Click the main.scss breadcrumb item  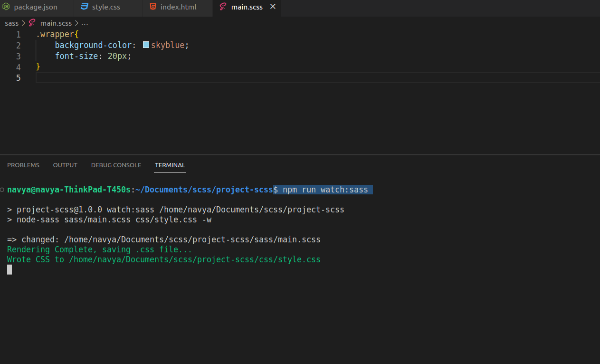(x=56, y=23)
